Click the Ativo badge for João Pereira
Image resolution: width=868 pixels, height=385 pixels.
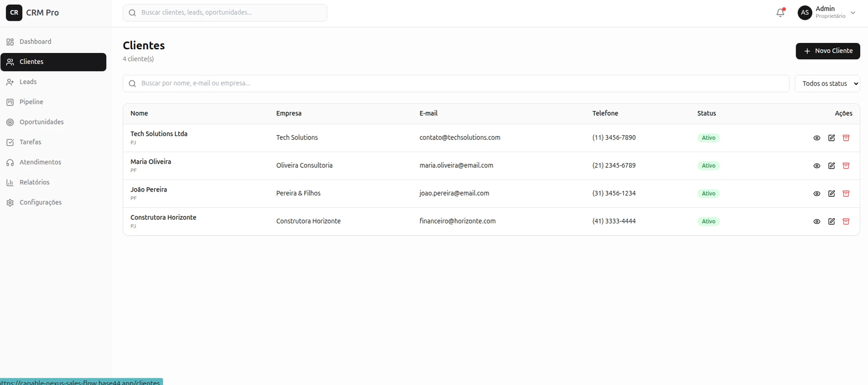(x=708, y=193)
